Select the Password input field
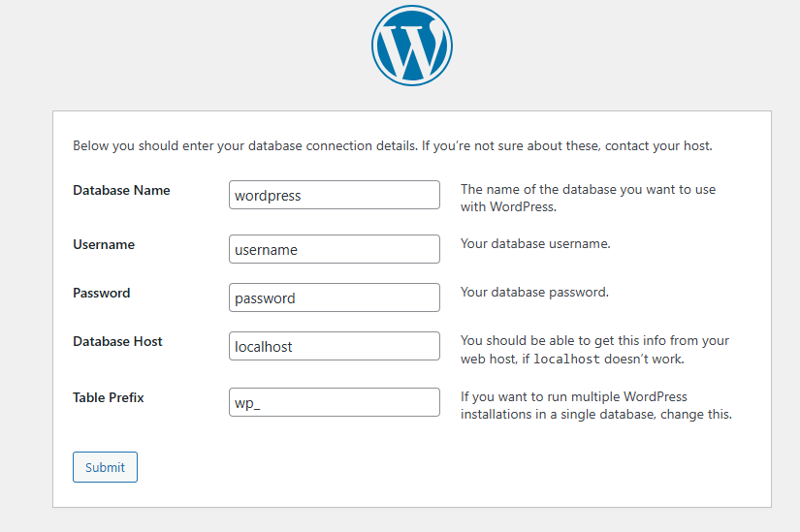Screen dimensions: 800x532 pyautogui.click(x=335, y=297)
